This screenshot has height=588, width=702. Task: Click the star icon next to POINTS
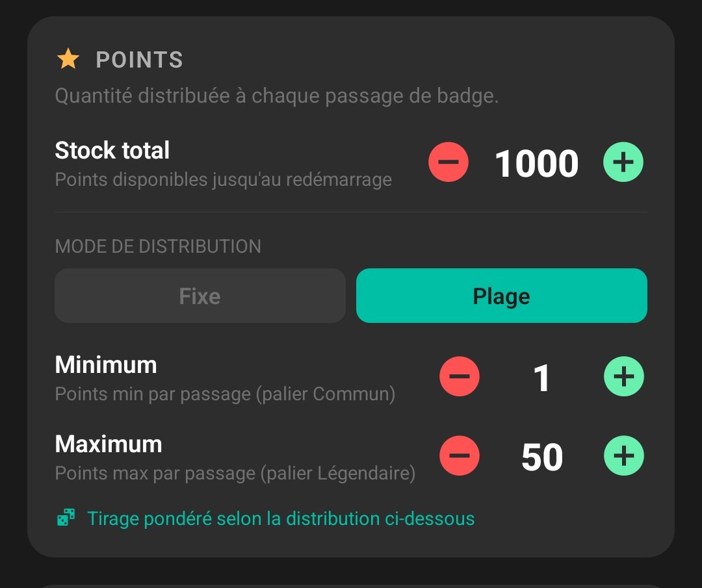click(x=68, y=59)
